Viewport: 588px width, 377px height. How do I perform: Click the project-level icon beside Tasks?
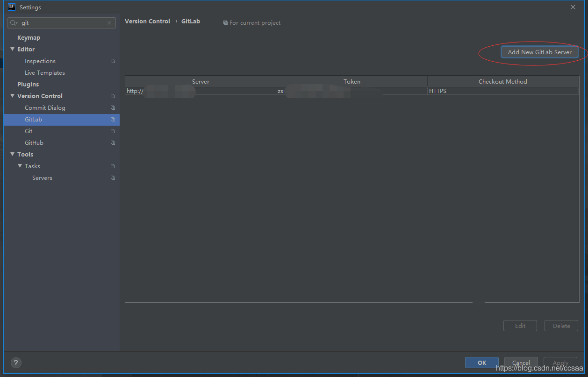pos(113,166)
